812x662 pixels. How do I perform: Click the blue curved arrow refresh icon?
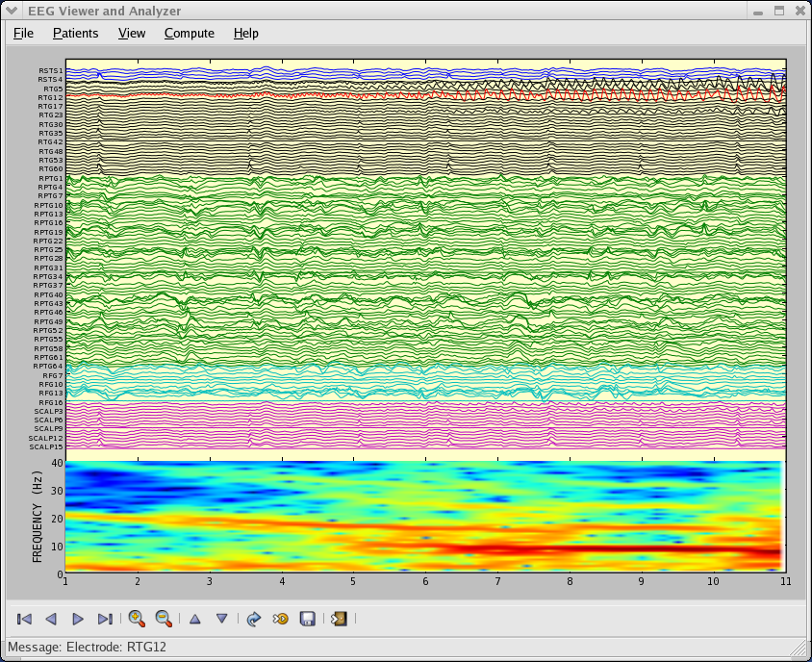pos(254,619)
